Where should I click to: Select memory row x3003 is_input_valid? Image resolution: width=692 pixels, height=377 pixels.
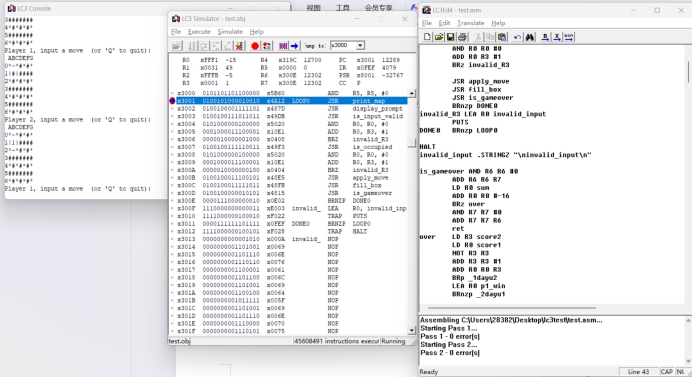292,116
